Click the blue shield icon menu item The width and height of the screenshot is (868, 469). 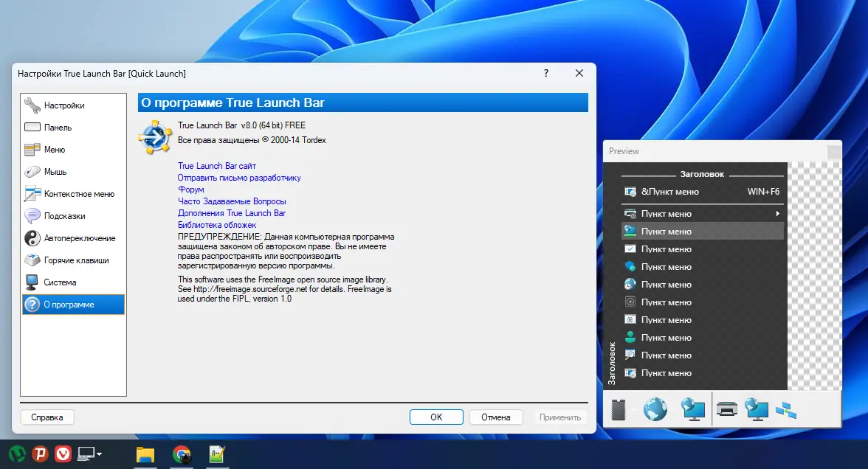(630, 267)
